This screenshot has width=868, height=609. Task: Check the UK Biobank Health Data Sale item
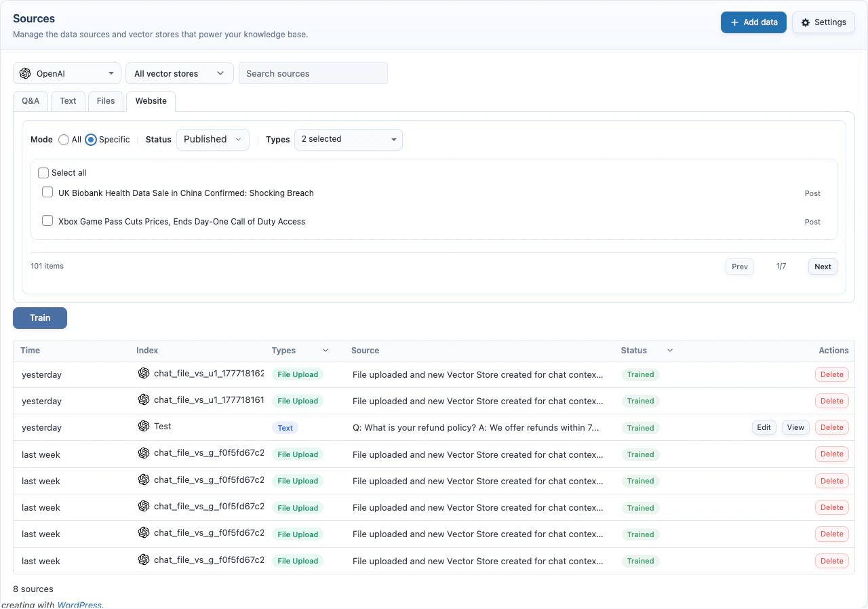pos(47,192)
